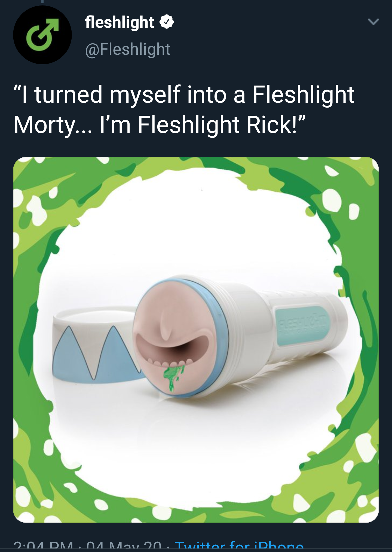
Task: Expand the tweet options chevron
Action: point(373,22)
